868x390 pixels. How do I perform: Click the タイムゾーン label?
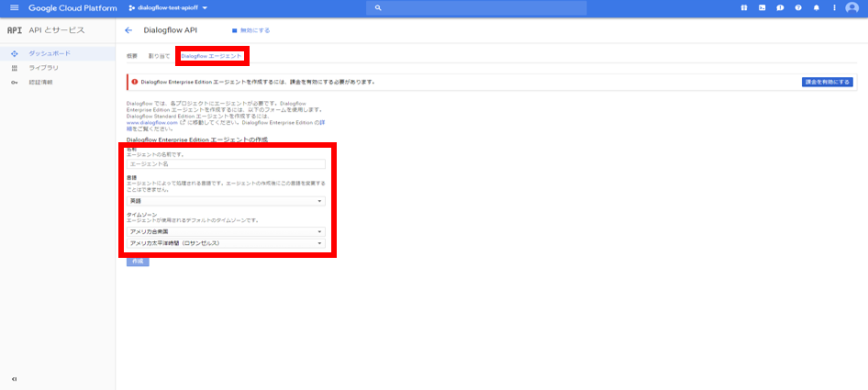tap(143, 215)
